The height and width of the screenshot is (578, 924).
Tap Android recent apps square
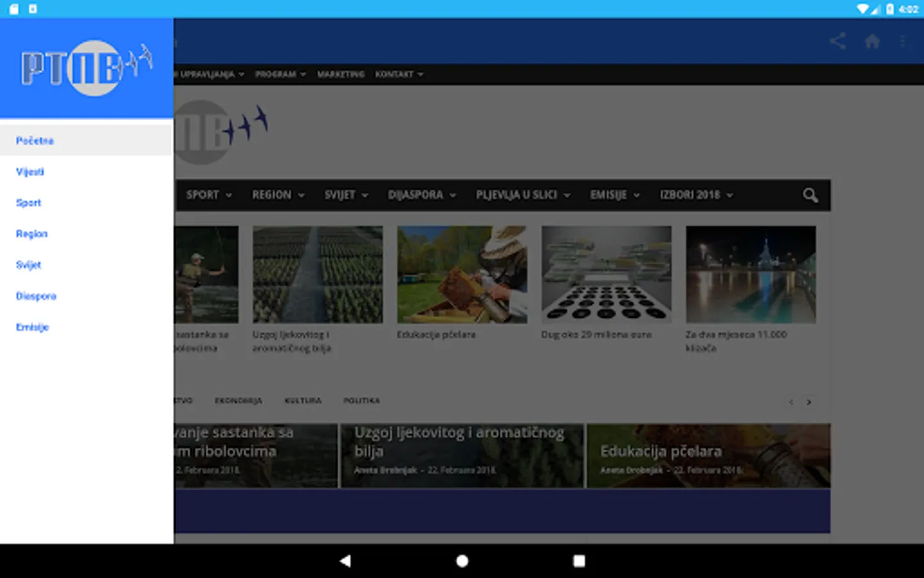point(579,561)
